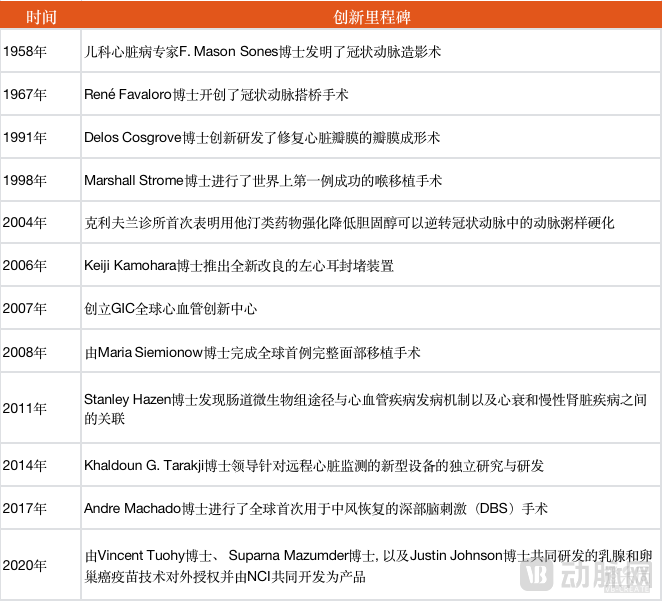Viewport: 662px width, 601px height.
Task: Select the Andre Machado DBS milestone text
Action: coord(316,508)
